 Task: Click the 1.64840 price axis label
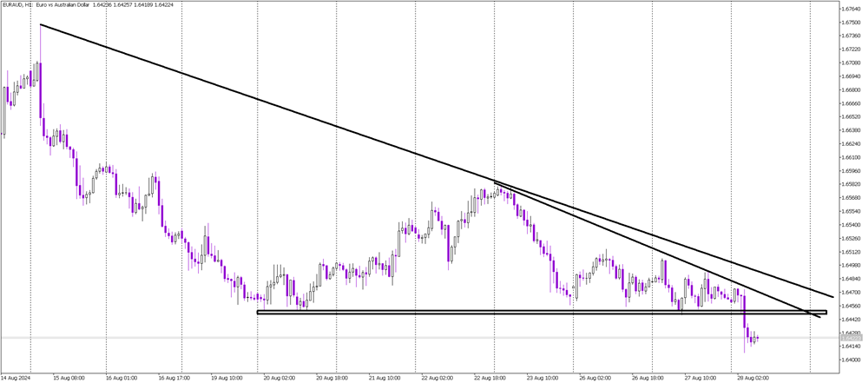point(851,279)
